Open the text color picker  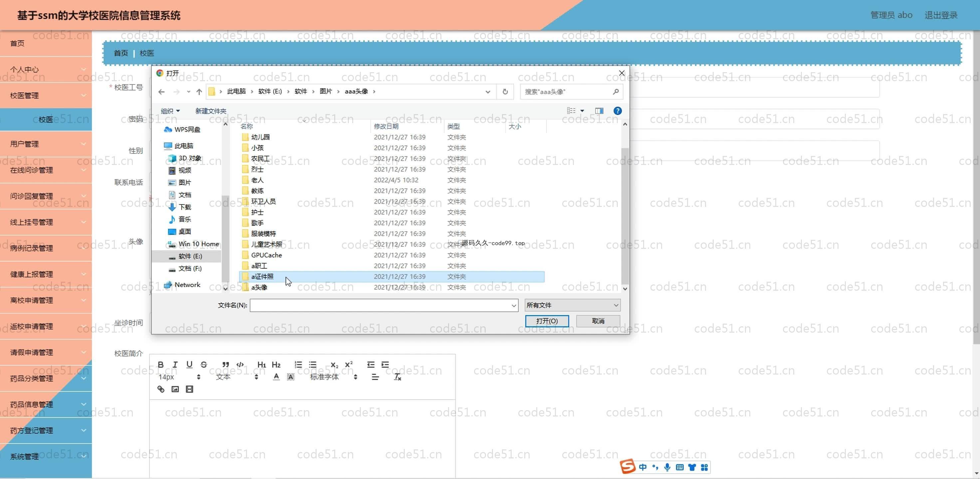point(276,377)
